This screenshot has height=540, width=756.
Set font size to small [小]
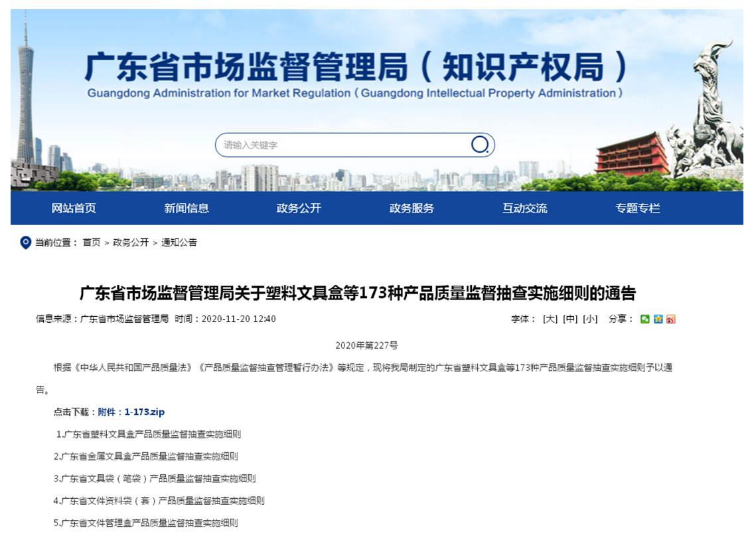(x=589, y=319)
